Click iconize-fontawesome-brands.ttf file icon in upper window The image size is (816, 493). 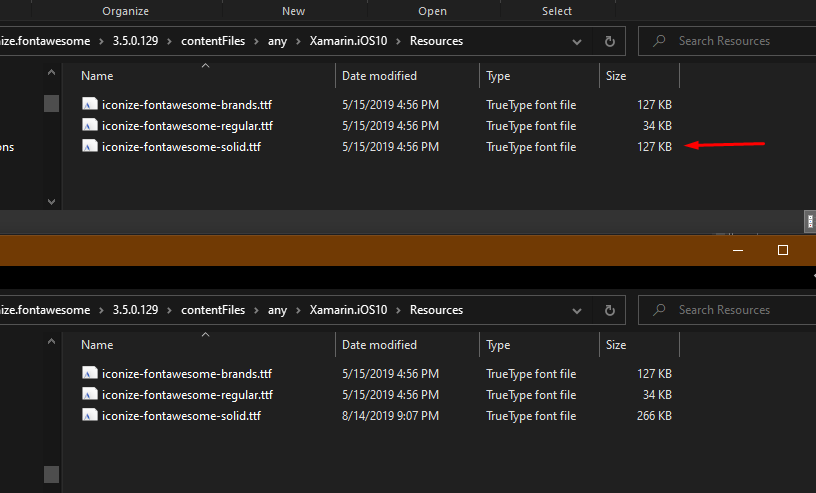coord(90,104)
